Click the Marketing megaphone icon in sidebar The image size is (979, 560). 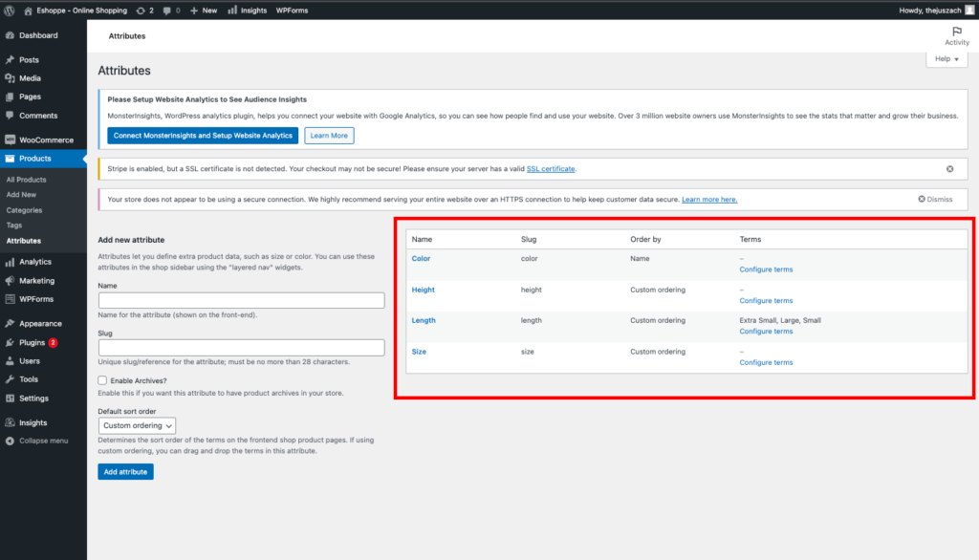[x=10, y=281]
